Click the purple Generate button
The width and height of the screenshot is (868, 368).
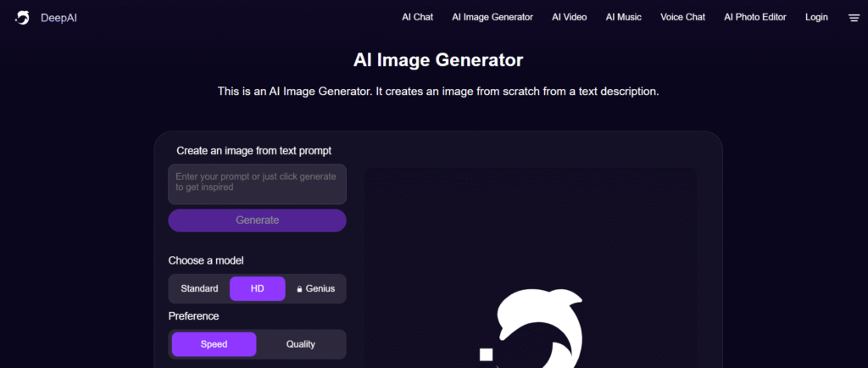(x=258, y=220)
